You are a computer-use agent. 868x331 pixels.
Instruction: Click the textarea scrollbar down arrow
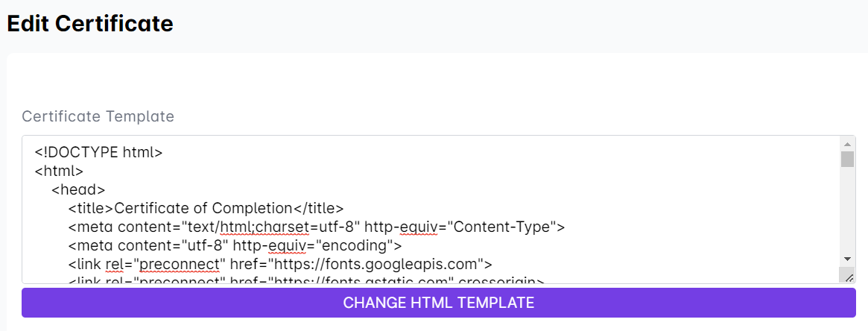[847, 258]
